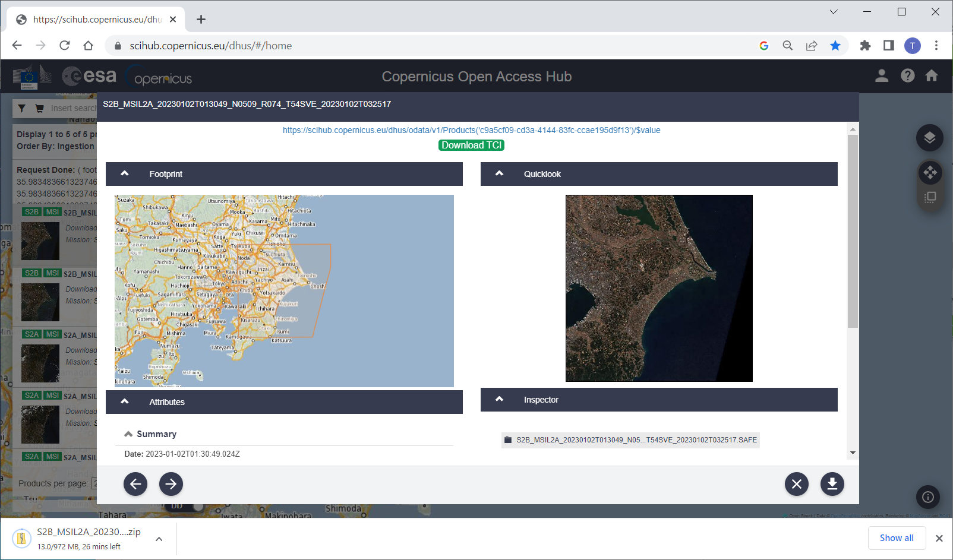Open the user profile icon in header
The width and height of the screenshot is (953, 560).
coord(882,76)
